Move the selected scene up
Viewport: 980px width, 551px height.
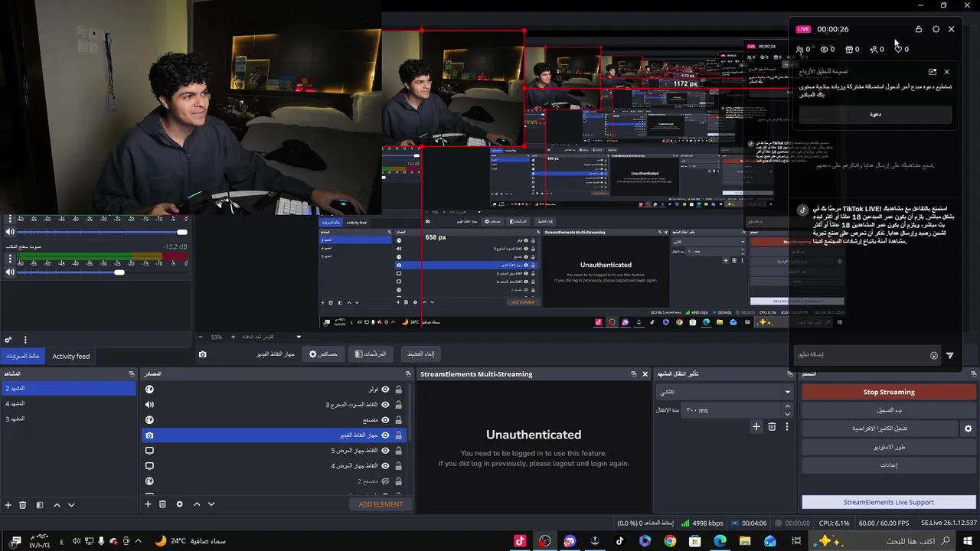(57, 505)
